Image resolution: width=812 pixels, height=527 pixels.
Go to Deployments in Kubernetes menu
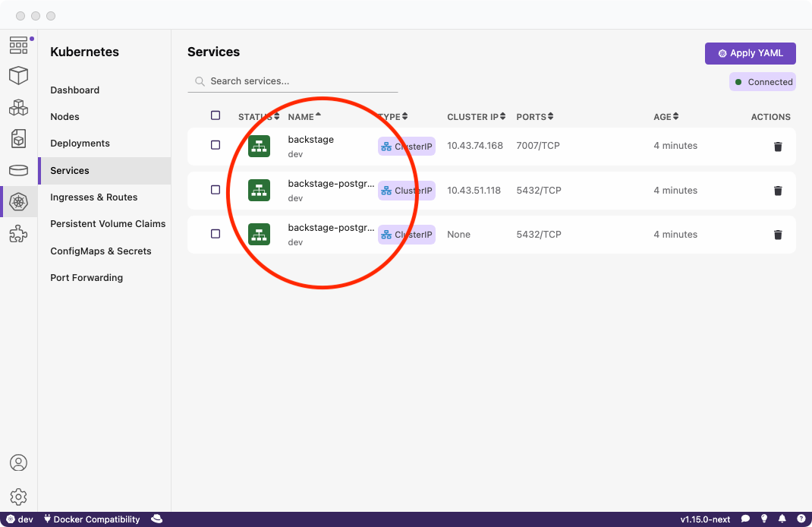tap(80, 144)
